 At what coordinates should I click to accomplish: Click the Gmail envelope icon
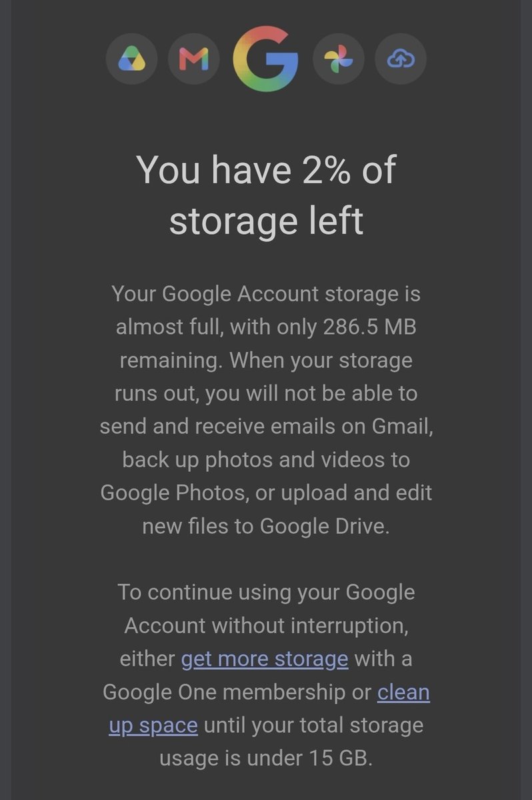point(193,61)
